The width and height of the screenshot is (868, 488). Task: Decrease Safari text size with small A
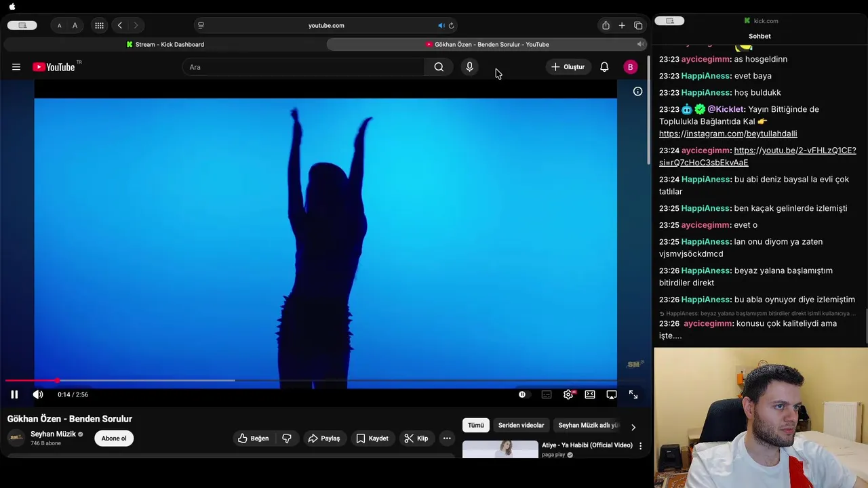click(x=59, y=26)
